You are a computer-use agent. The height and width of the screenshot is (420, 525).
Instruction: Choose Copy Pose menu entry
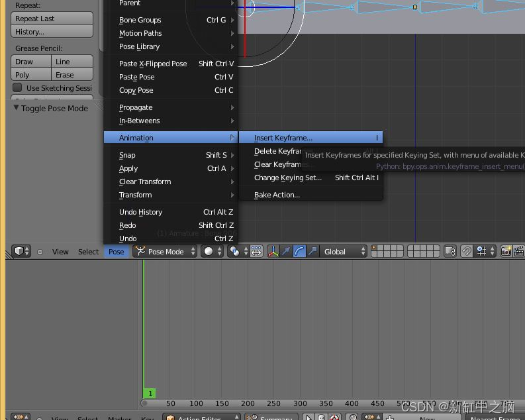coord(171,90)
